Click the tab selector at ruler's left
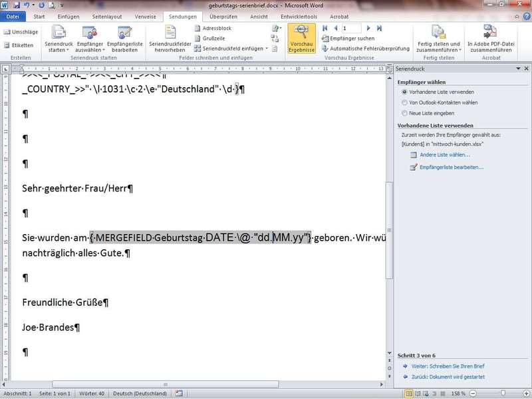532x399 pixels. point(6,69)
